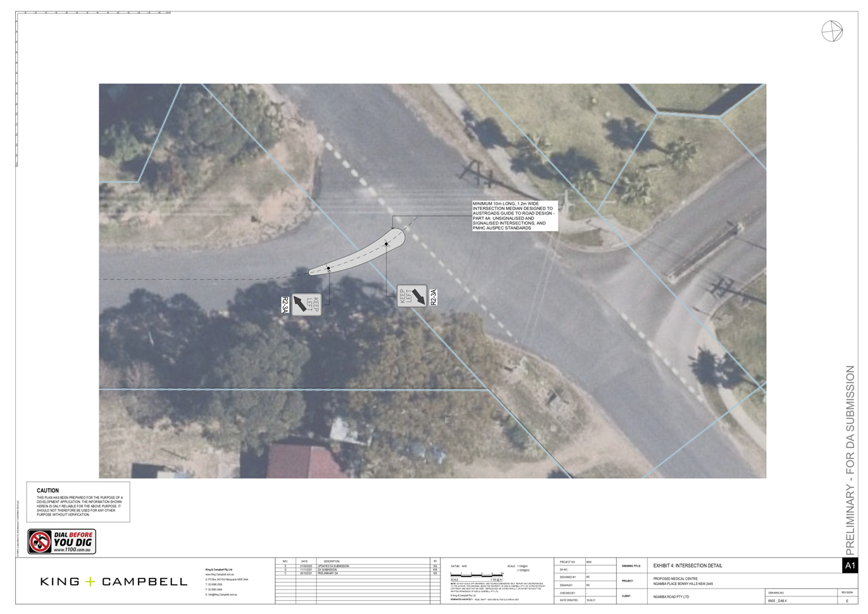Click the King + Campbell company logo
This screenshot has height=614, width=868.
[x=114, y=581]
